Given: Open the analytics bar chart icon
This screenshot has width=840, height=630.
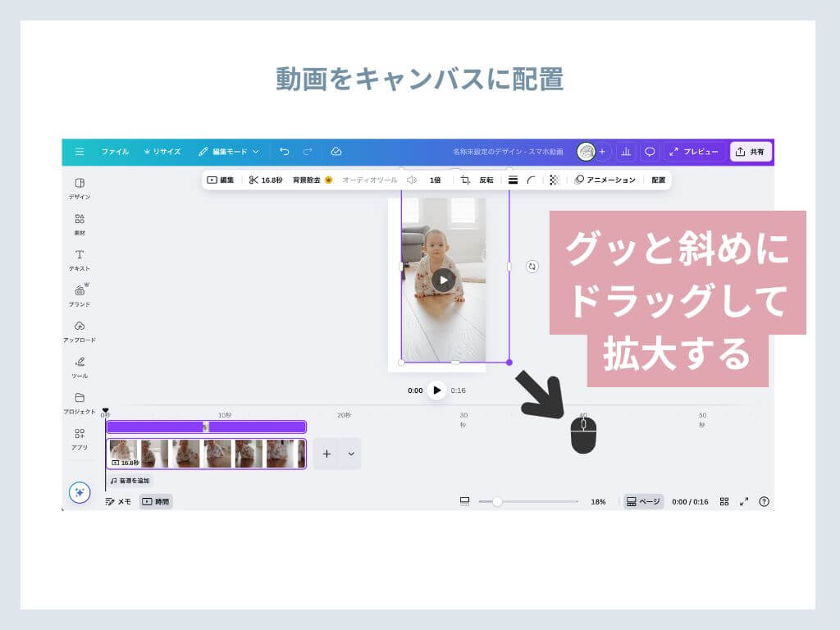Looking at the screenshot, I should [x=626, y=152].
